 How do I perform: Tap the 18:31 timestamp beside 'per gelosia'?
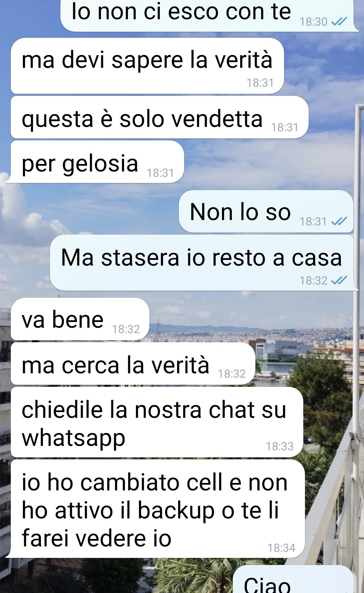click(160, 173)
